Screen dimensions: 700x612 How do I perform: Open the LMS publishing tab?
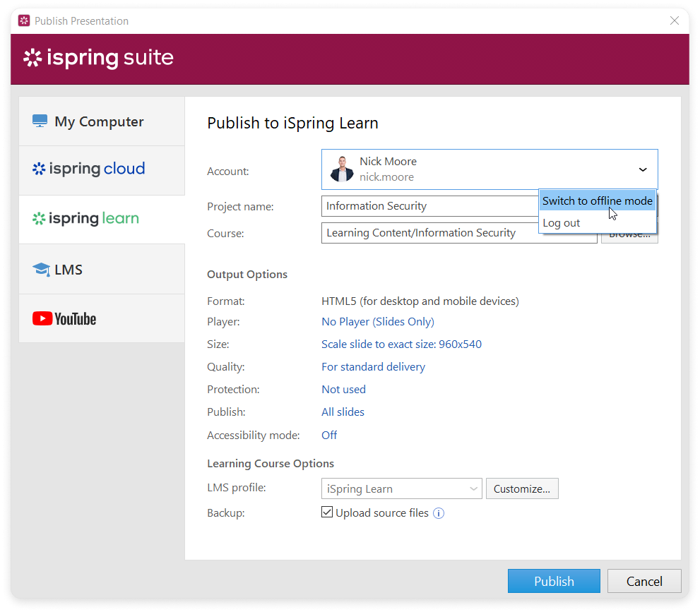coord(102,269)
